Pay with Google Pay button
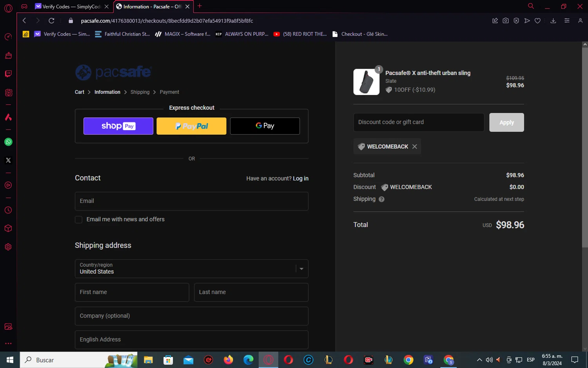The width and height of the screenshot is (588, 368). tap(265, 126)
